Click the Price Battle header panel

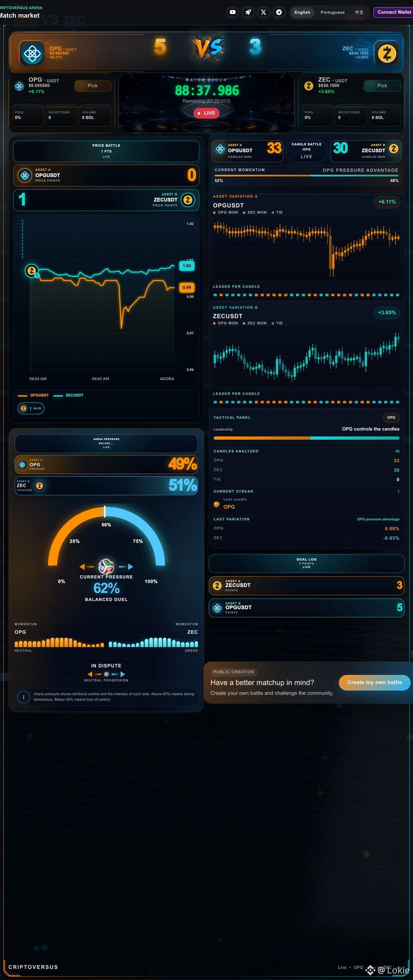pyautogui.click(x=106, y=151)
